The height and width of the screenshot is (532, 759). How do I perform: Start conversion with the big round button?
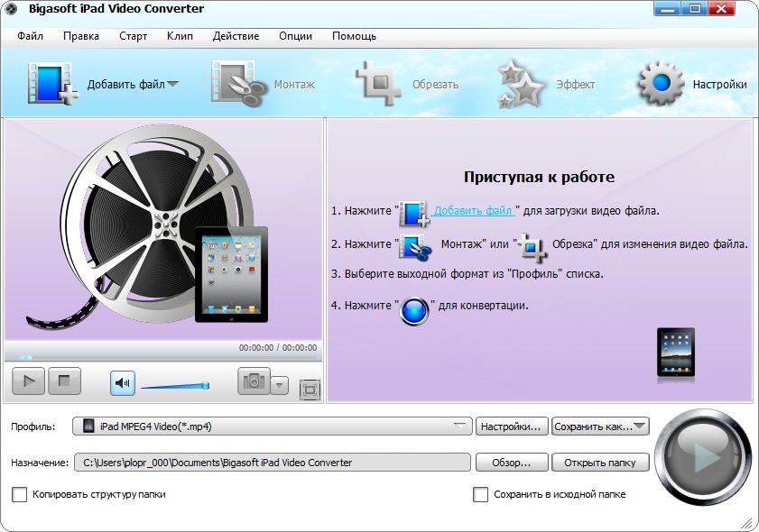coord(703,462)
